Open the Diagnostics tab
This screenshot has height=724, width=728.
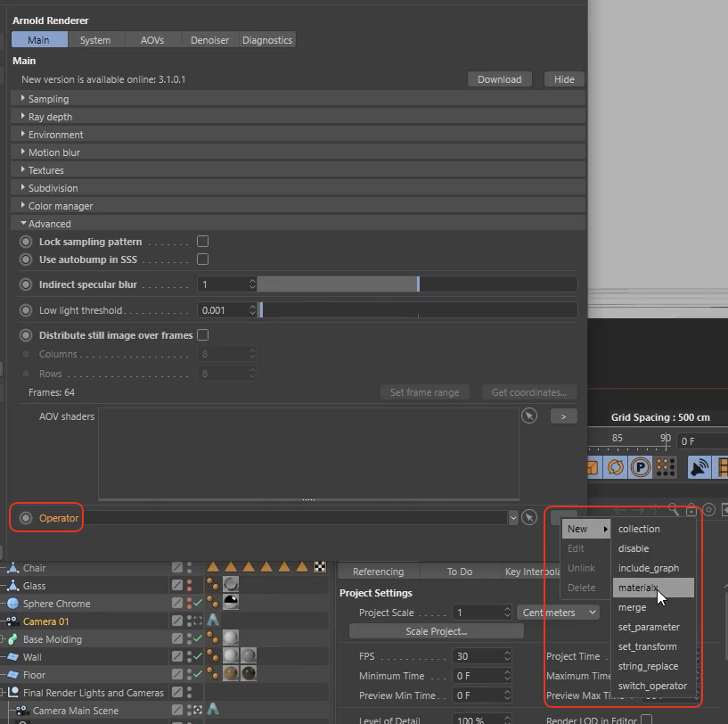(x=267, y=40)
